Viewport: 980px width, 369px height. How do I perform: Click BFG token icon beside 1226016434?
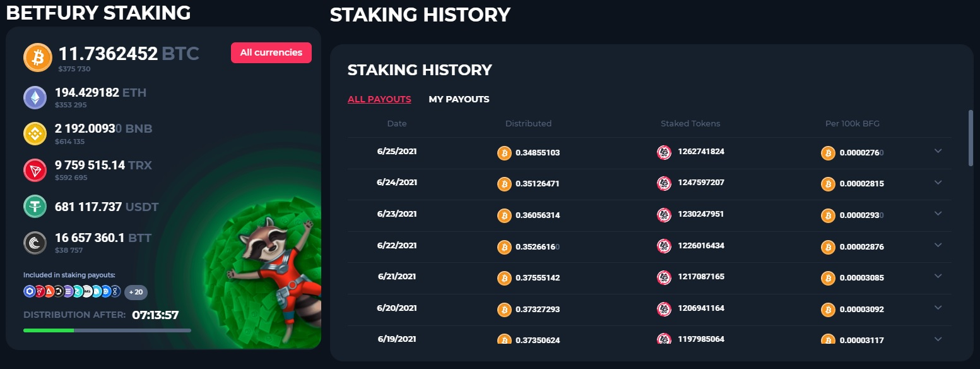pos(664,246)
